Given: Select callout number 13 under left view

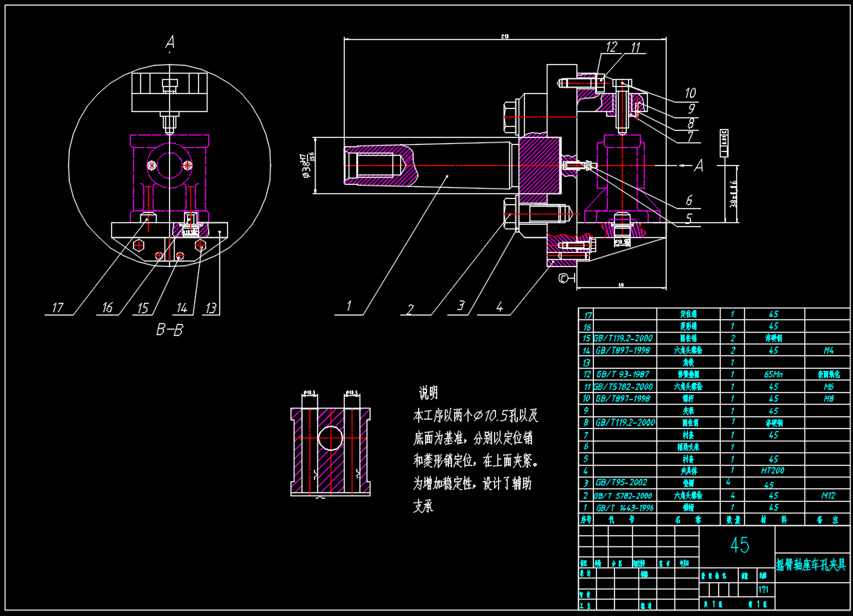Looking at the screenshot, I should click(x=211, y=308).
